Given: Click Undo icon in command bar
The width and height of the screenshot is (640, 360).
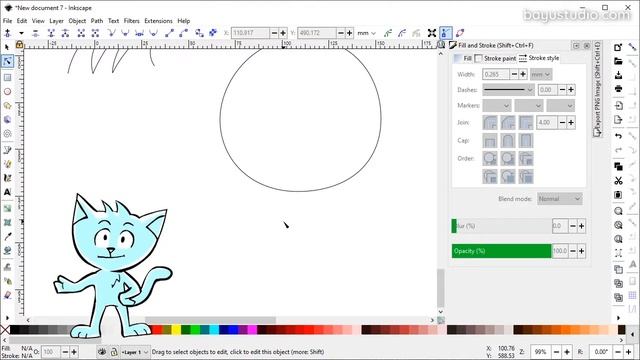Looking at the screenshot, I should [x=618, y=136].
